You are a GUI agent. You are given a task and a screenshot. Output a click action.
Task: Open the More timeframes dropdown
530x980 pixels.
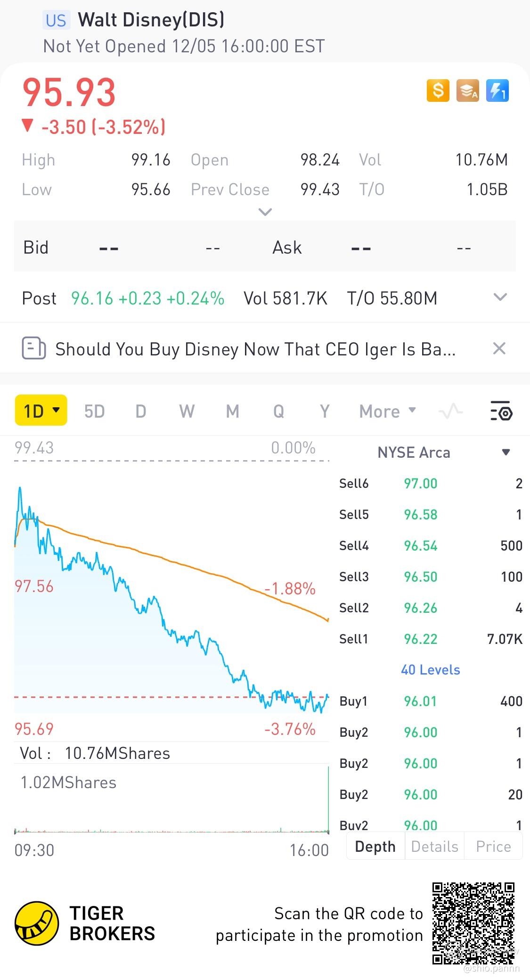pyautogui.click(x=387, y=412)
